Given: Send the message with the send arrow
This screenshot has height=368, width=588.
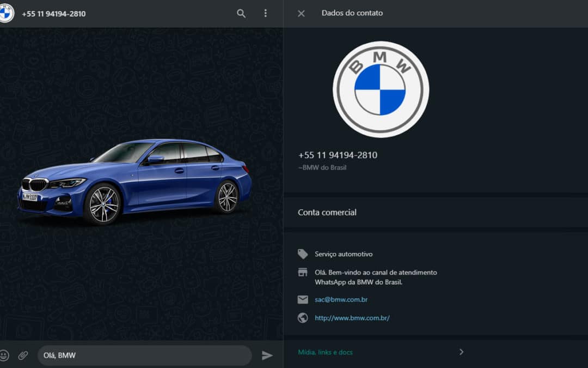Looking at the screenshot, I should 267,355.
